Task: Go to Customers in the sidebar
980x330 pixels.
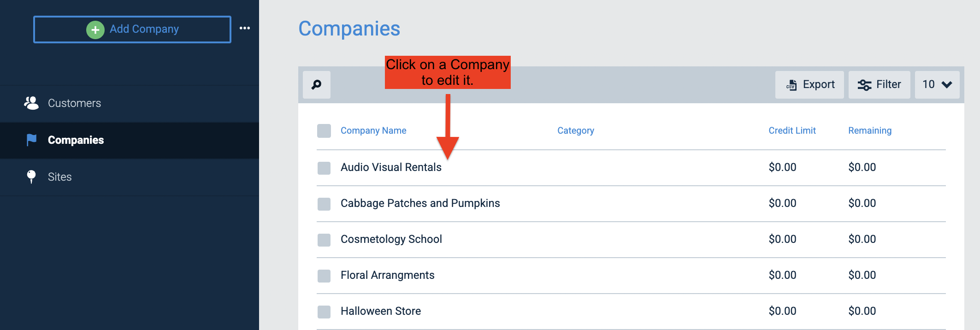Action: [130, 103]
